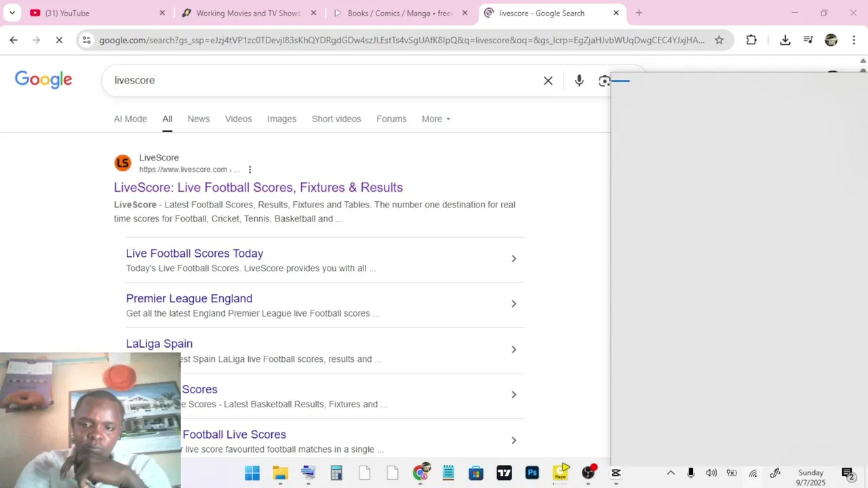Viewport: 868px width, 488px height.
Task: Expand chevron for Premier League England
Action: pos(513,304)
